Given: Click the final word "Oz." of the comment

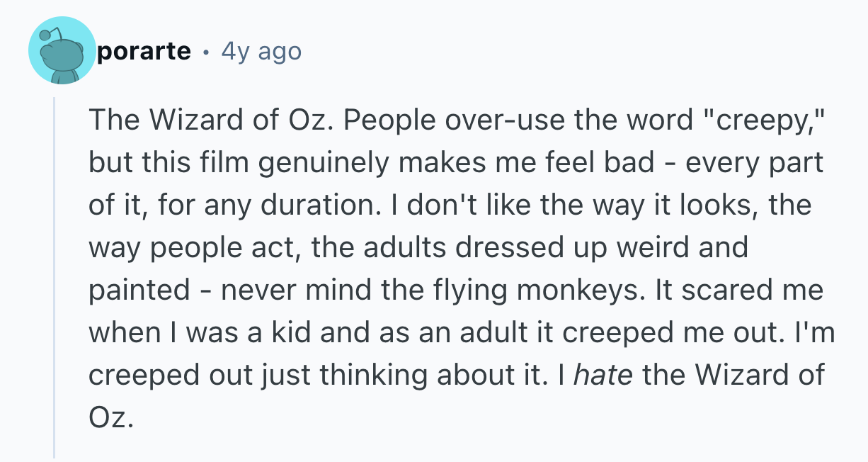Looking at the screenshot, I should point(111,418).
